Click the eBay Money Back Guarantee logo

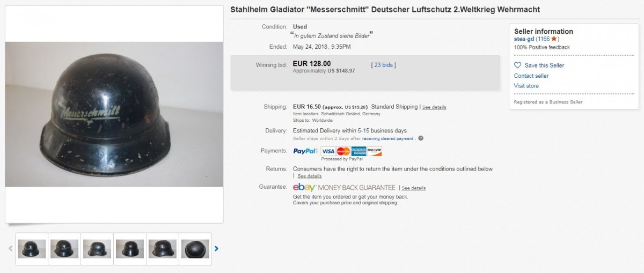pyautogui.click(x=344, y=188)
